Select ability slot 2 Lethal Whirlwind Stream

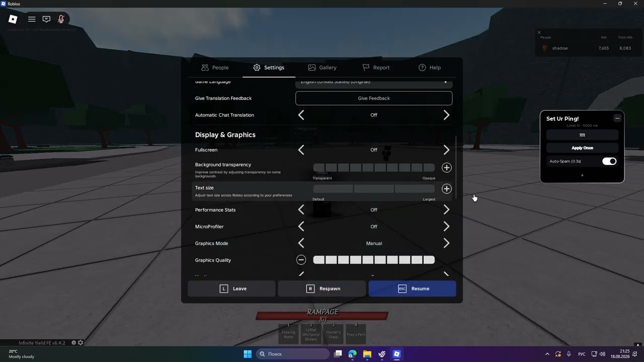pyautogui.click(x=311, y=334)
